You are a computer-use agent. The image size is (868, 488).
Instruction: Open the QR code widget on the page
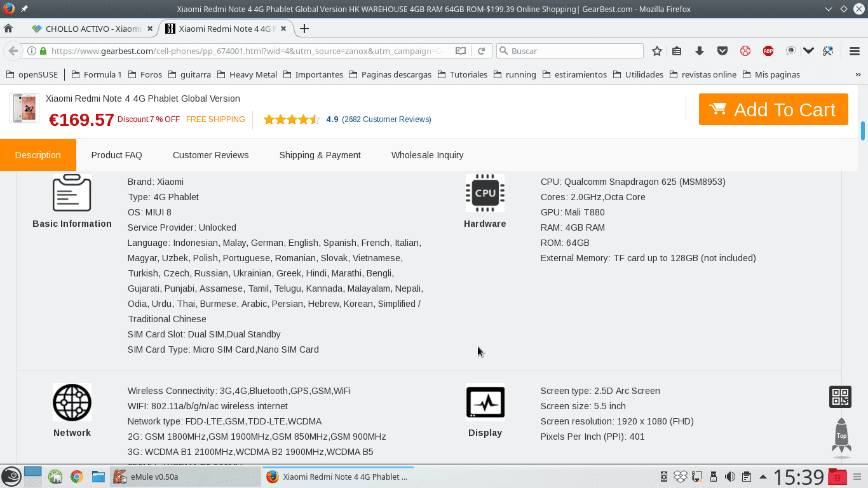[x=841, y=397]
